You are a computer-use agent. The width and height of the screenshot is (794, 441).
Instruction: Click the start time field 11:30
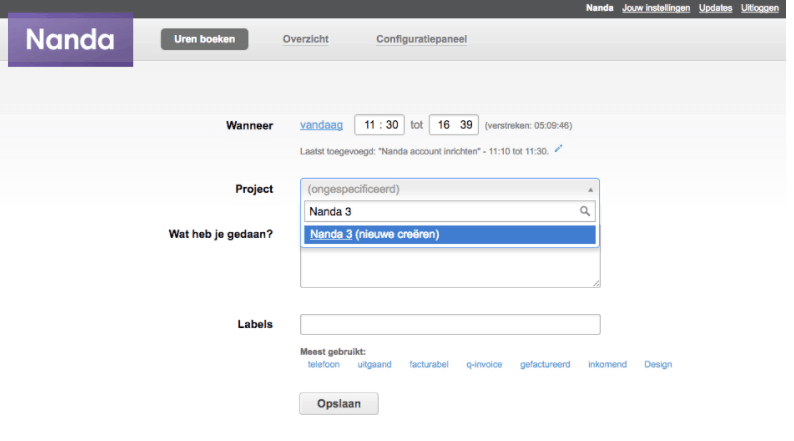(x=379, y=125)
